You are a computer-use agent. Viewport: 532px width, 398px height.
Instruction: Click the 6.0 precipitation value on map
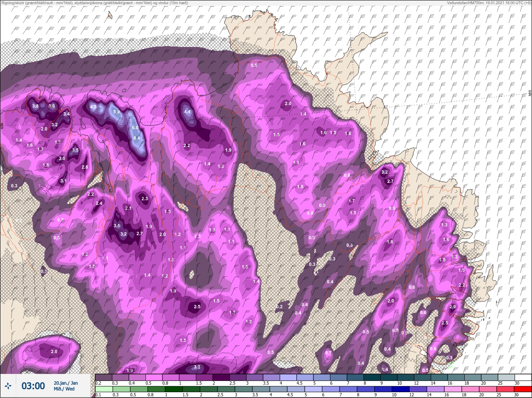tap(135, 128)
